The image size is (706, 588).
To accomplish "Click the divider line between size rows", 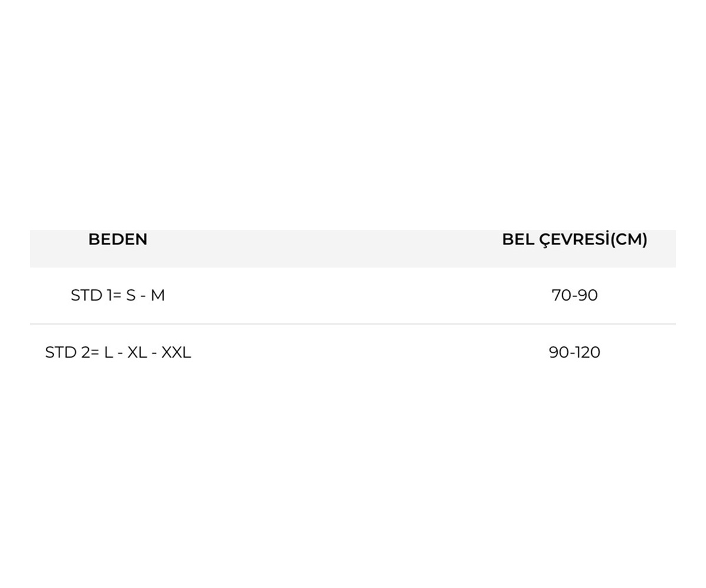I will click(353, 324).
